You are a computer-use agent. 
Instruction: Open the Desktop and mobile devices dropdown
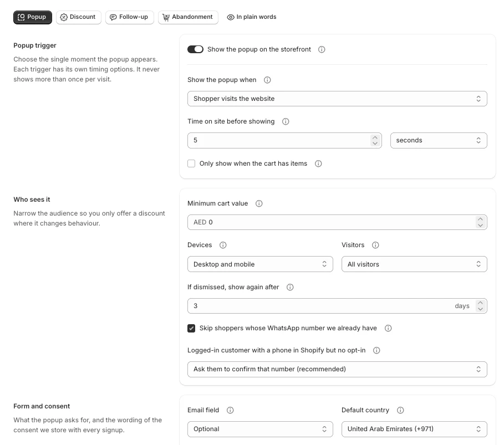point(260,264)
